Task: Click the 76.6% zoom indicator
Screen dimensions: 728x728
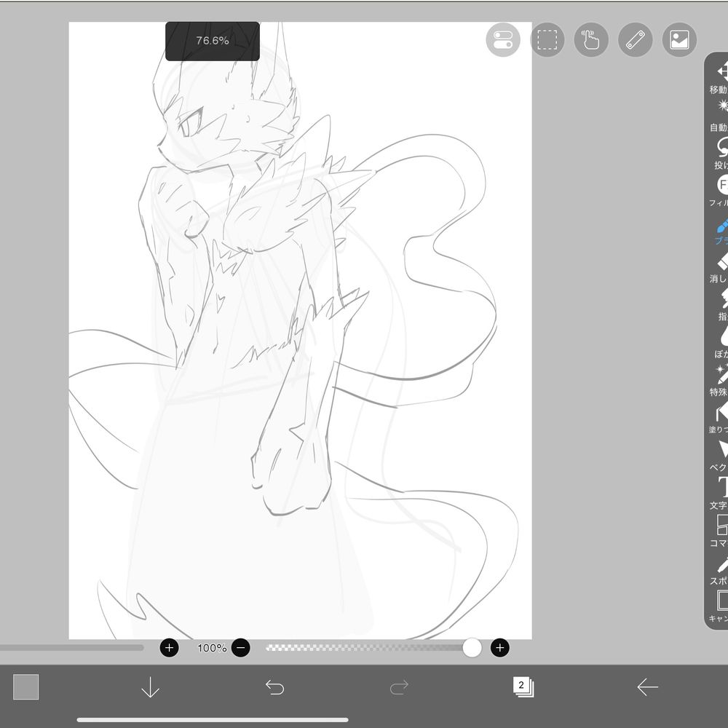Action: click(x=212, y=41)
